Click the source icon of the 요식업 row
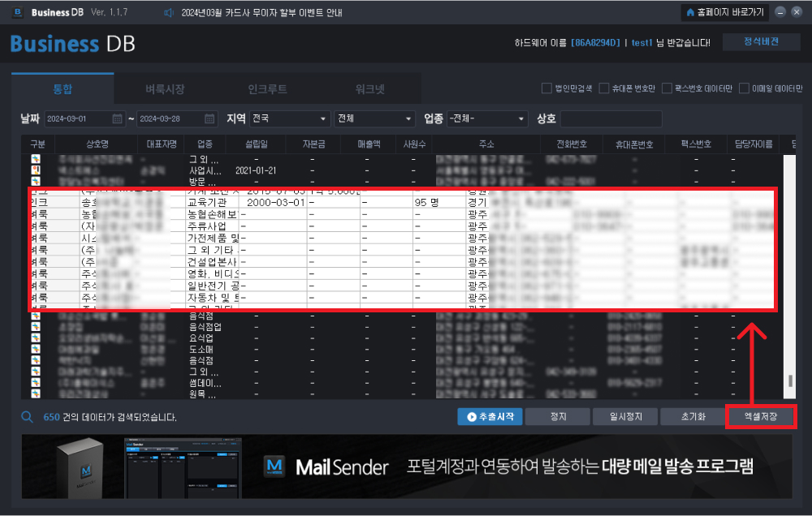This screenshot has width=812, height=516. click(x=36, y=338)
